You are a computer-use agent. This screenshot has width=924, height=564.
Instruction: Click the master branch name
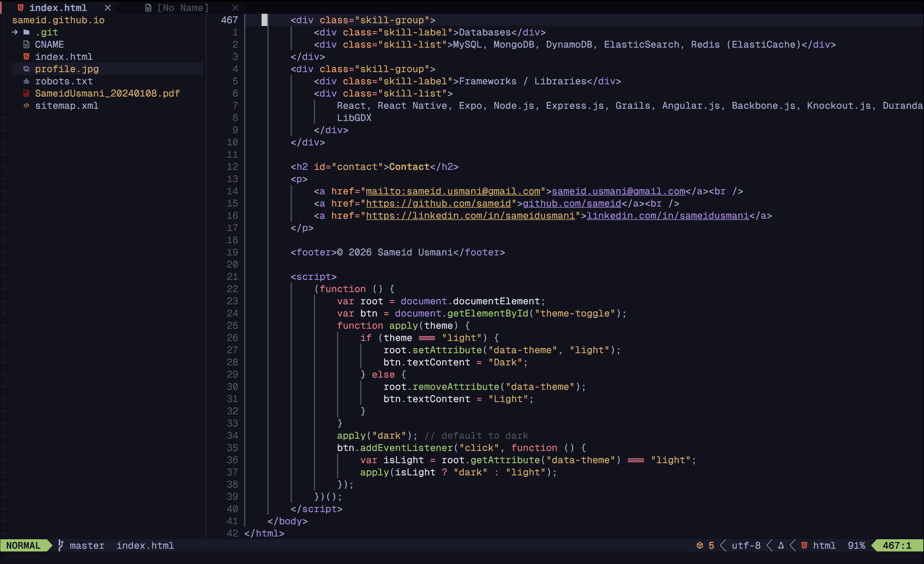coord(87,545)
